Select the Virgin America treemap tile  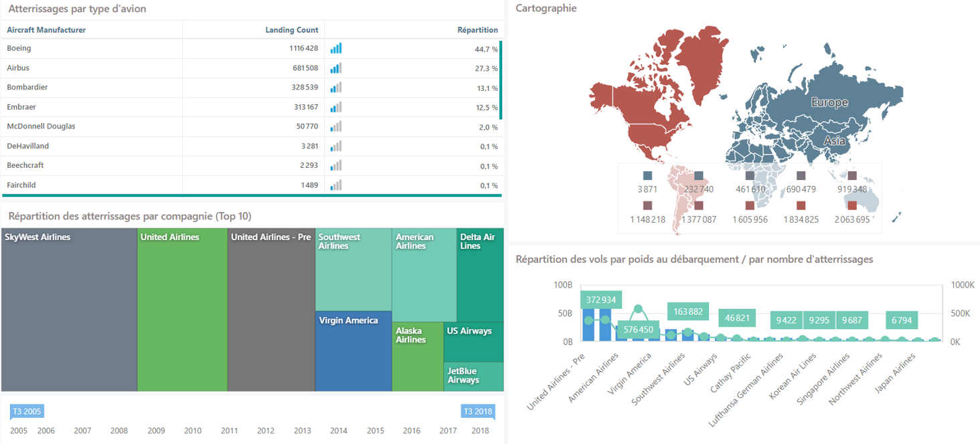(x=353, y=351)
